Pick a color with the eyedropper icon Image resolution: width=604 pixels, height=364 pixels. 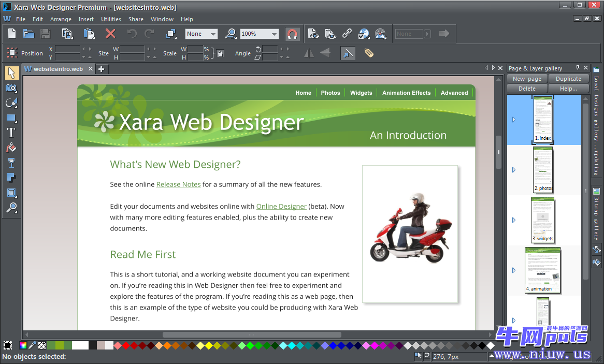click(x=32, y=345)
